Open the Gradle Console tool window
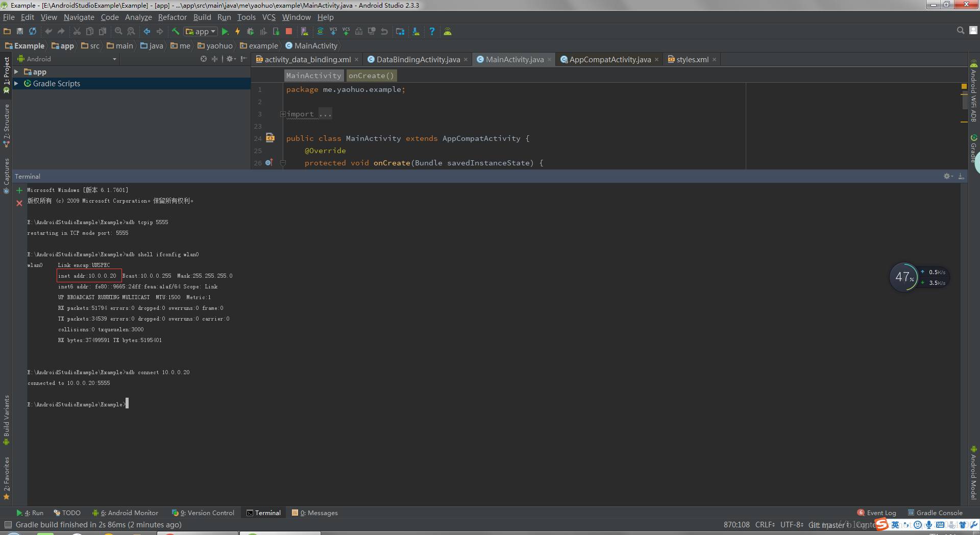This screenshot has width=980, height=535. coord(936,513)
